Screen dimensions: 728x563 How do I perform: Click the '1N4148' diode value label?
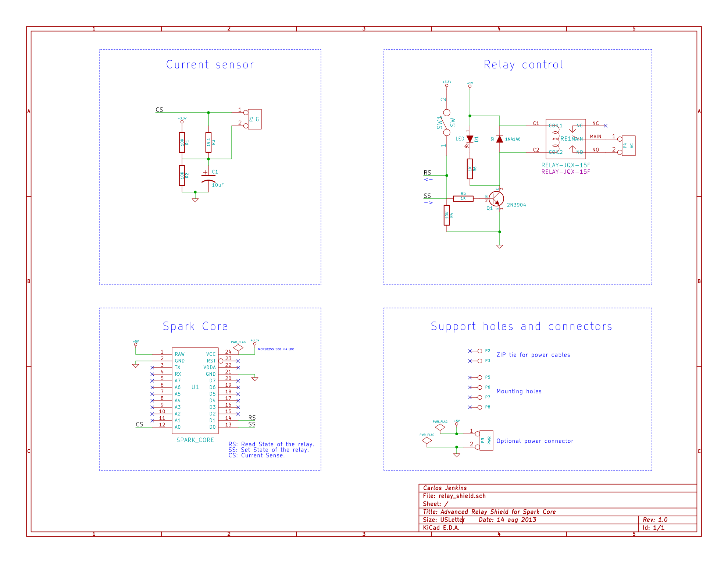tap(513, 139)
